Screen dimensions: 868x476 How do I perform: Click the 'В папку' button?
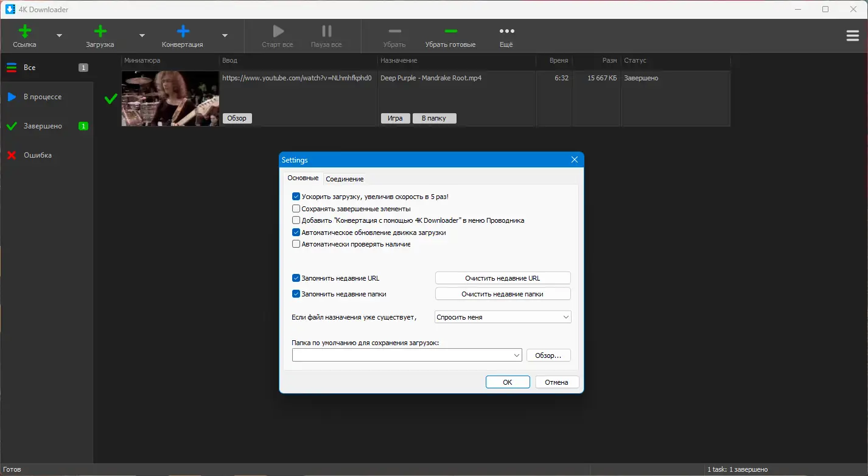434,118
